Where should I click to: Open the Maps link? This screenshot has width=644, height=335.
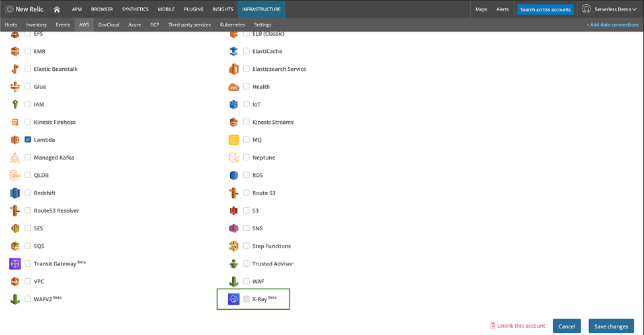click(x=481, y=9)
